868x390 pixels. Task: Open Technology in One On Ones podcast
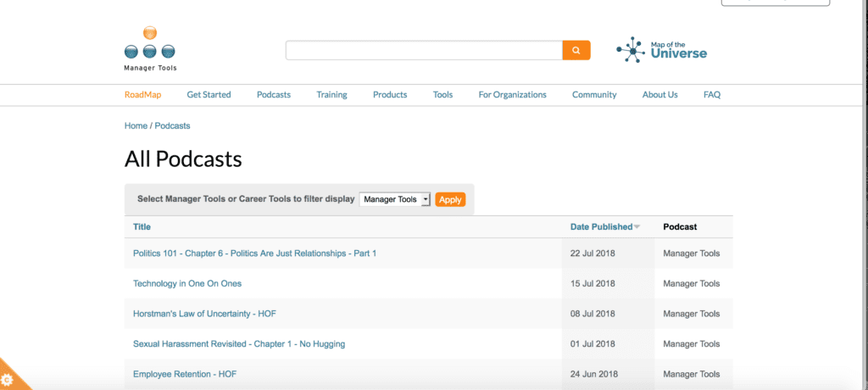point(187,284)
